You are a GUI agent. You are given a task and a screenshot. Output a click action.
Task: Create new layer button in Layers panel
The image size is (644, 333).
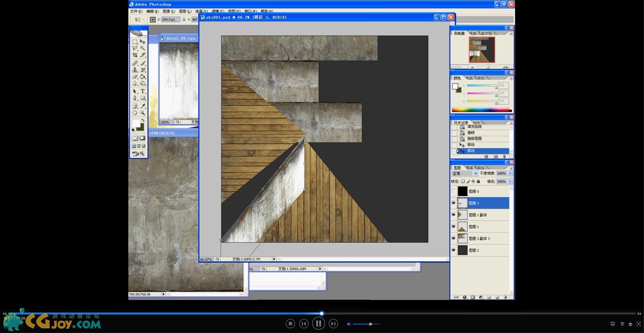coord(497,297)
